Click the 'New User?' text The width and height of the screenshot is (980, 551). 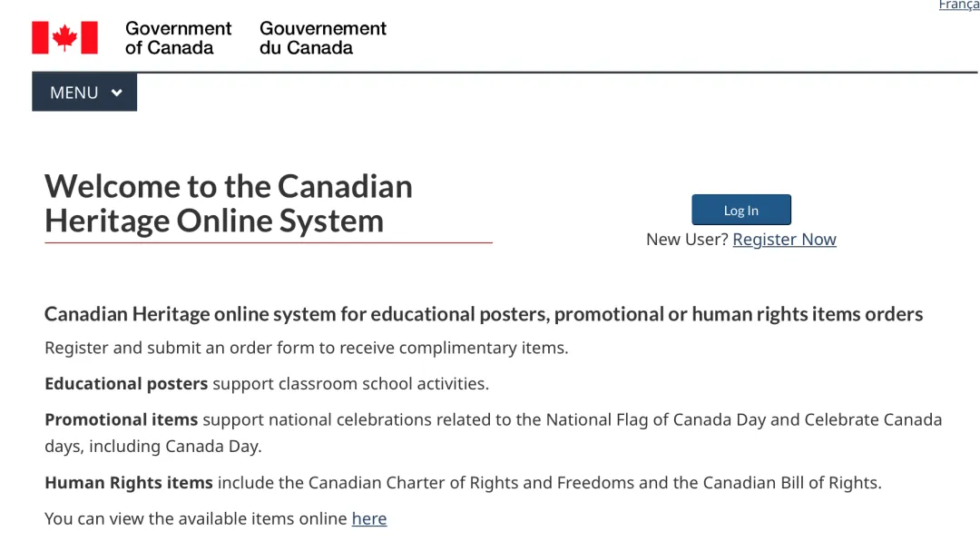click(687, 240)
